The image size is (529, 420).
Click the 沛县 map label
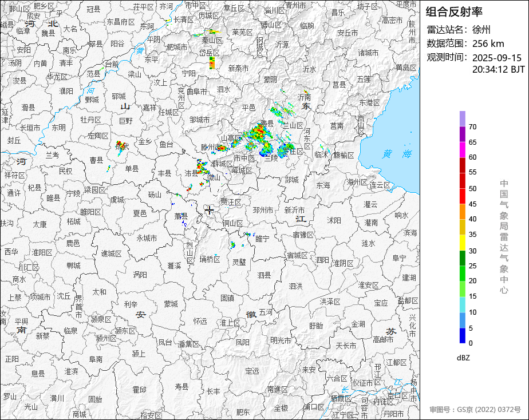coord(191,173)
